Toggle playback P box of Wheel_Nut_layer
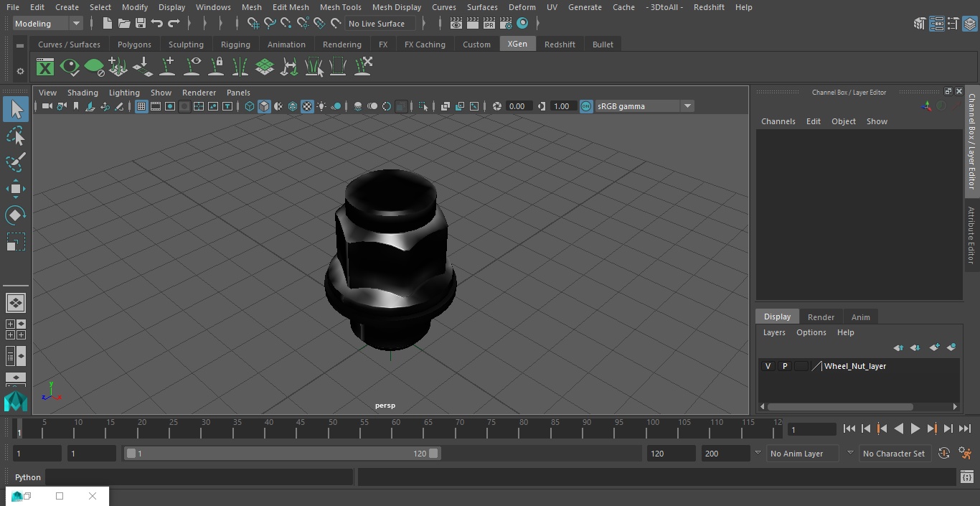 [784, 366]
